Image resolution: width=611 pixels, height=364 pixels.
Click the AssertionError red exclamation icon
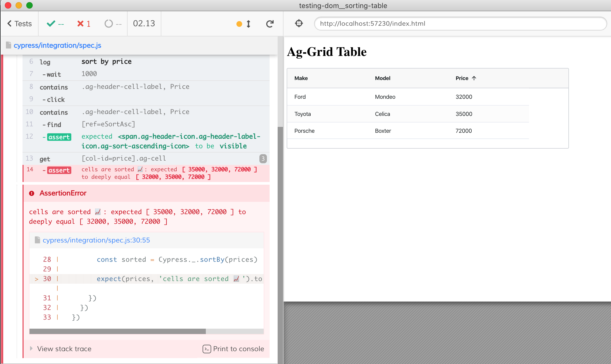point(32,193)
